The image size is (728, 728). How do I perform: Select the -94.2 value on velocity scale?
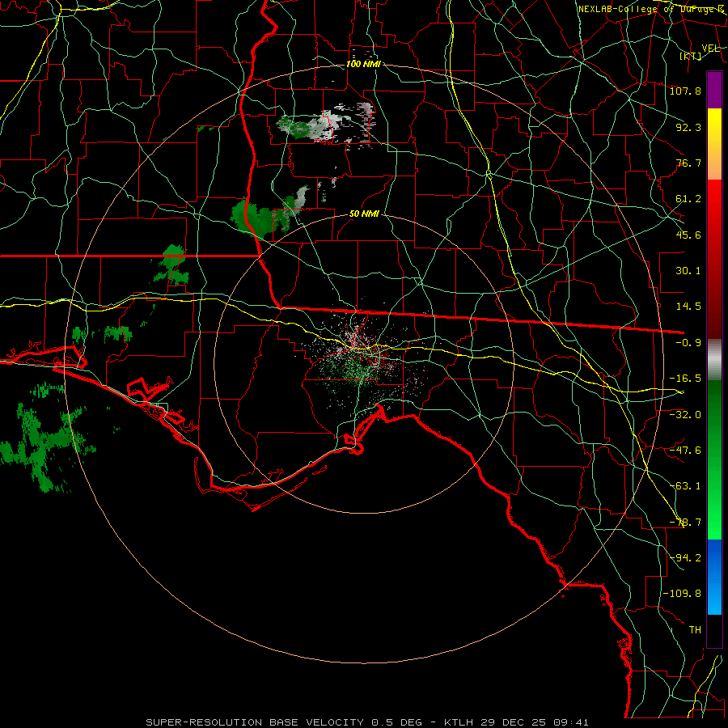pyautogui.click(x=685, y=557)
